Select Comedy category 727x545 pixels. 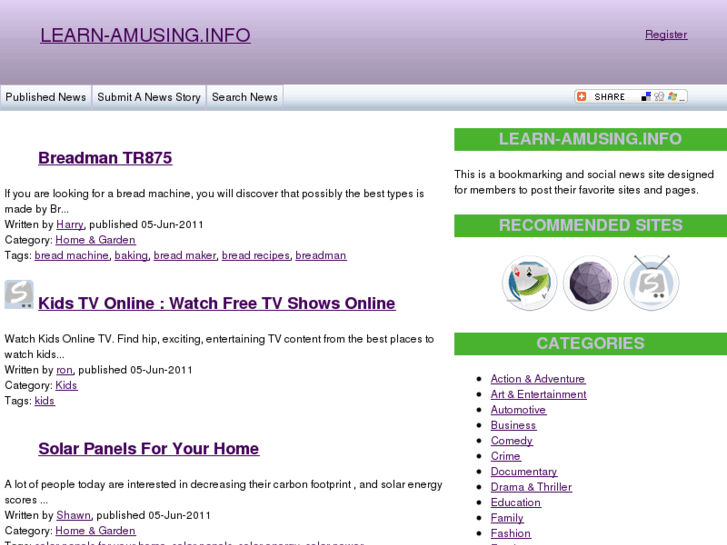[512, 441]
